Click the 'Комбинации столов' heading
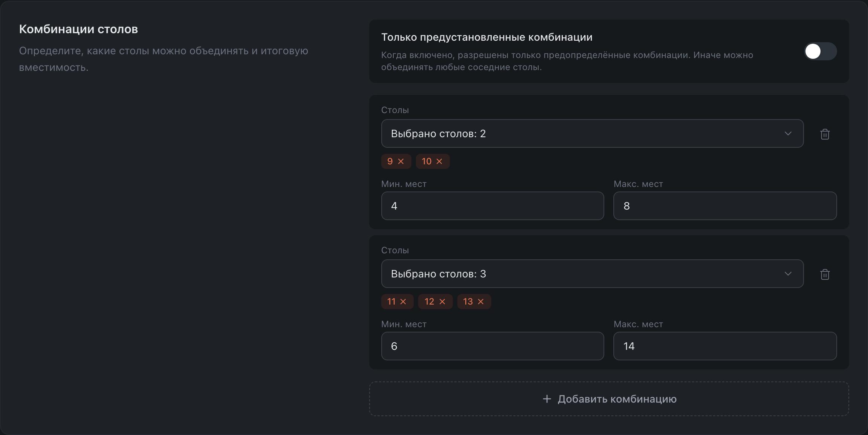 [78, 29]
